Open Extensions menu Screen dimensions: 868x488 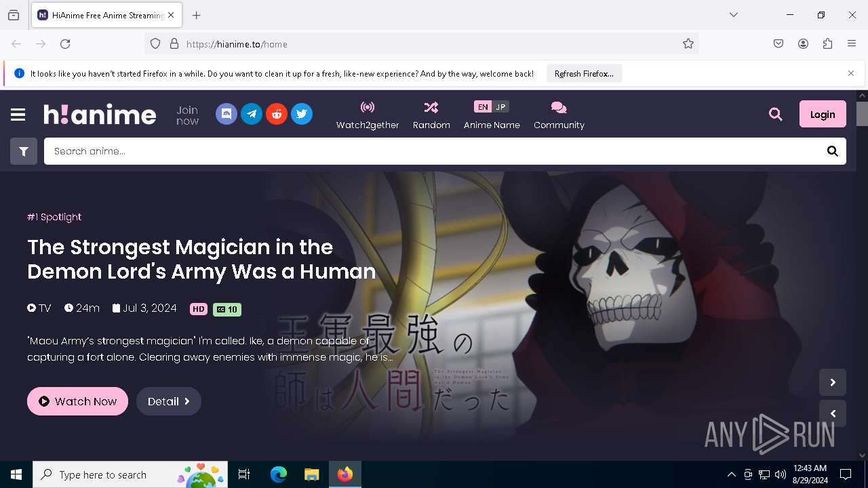(x=827, y=44)
